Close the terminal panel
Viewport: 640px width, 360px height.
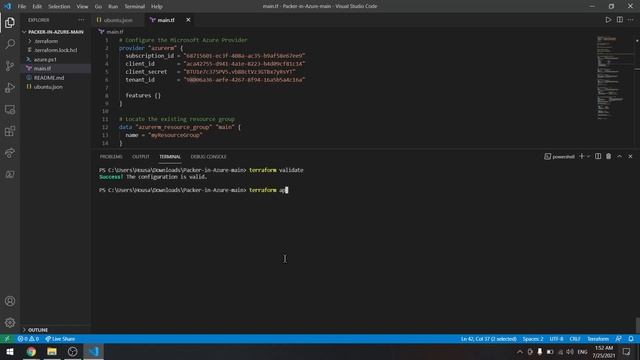coord(630,156)
